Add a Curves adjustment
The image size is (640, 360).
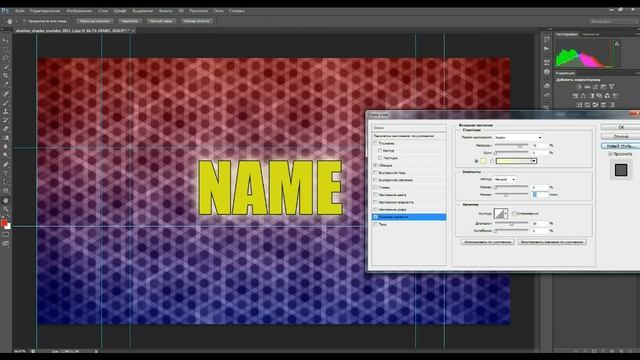596,87
